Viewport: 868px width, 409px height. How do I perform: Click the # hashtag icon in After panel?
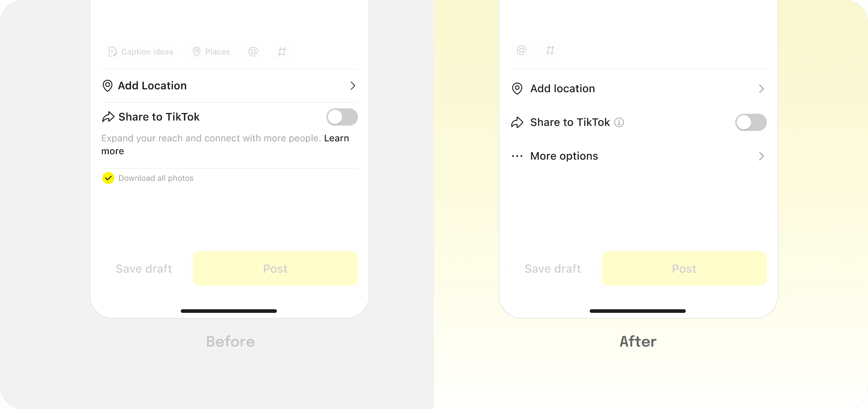pyautogui.click(x=550, y=50)
